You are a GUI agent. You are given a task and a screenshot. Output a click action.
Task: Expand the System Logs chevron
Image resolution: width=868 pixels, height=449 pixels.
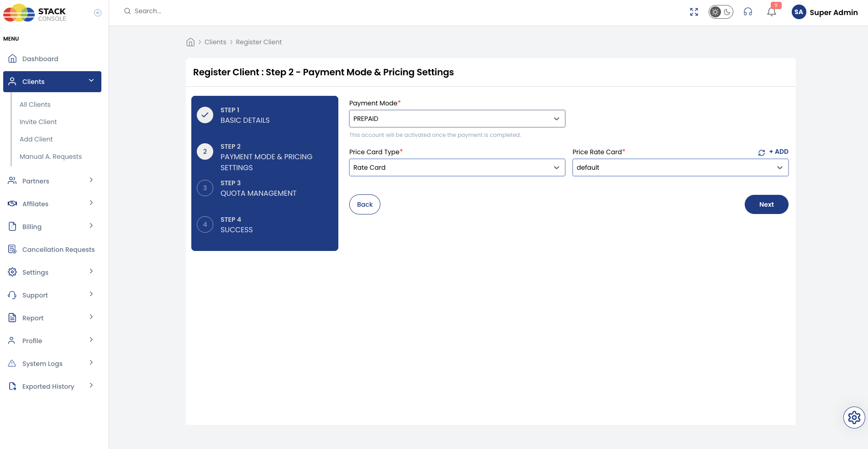(x=91, y=363)
